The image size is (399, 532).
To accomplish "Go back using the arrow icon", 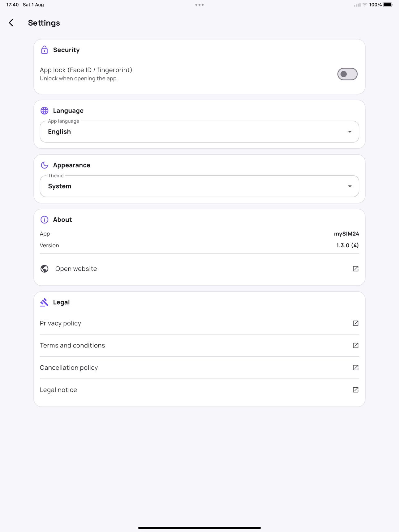I will (x=11, y=23).
